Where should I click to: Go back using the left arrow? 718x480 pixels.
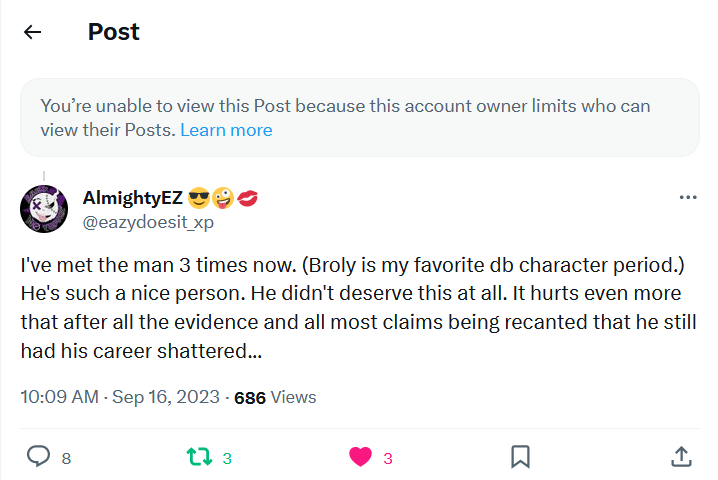click(33, 32)
